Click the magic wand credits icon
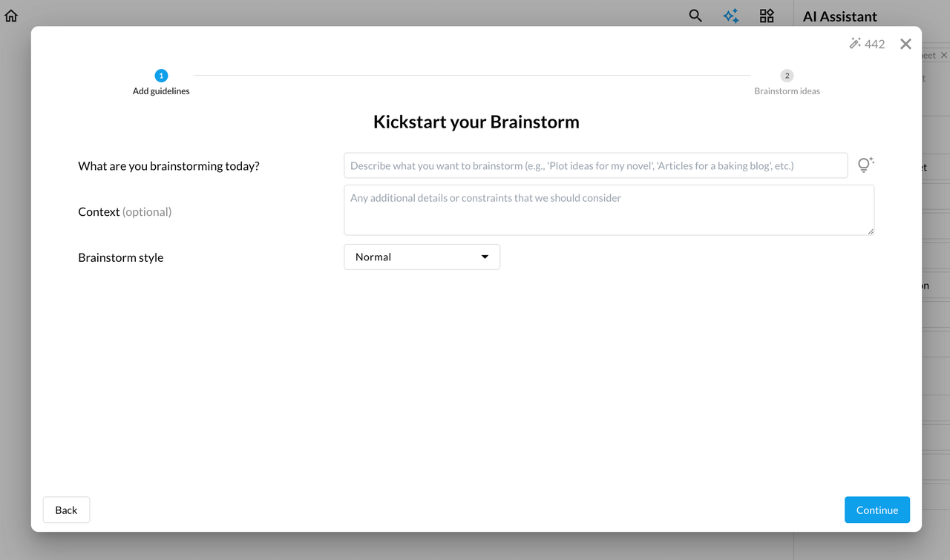This screenshot has height=560, width=950. pyautogui.click(x=855, y=44)
